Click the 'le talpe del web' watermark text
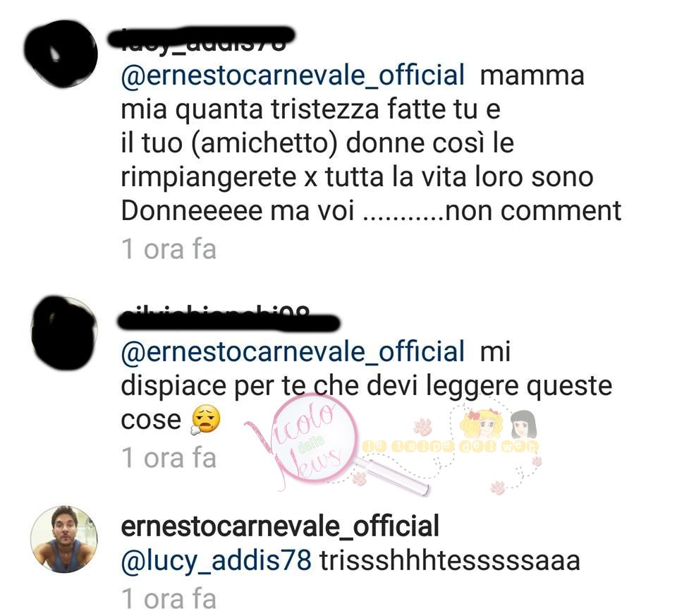The image size is (677, 616). [451, 447]
